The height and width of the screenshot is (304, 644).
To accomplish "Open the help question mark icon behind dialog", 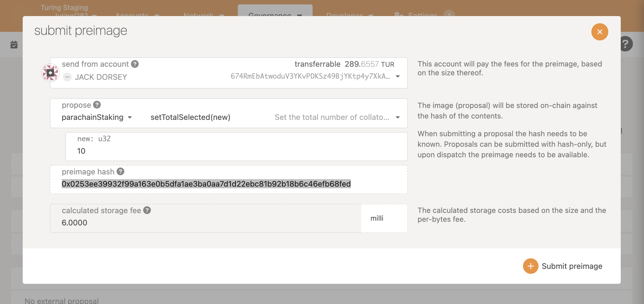I will coord(625,44).
